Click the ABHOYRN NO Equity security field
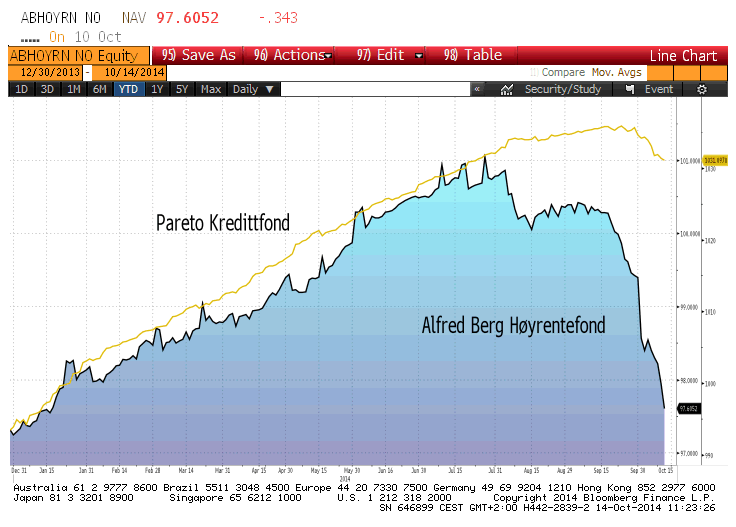The height and width of the screenshot is (527, 736). pos(79,55)
